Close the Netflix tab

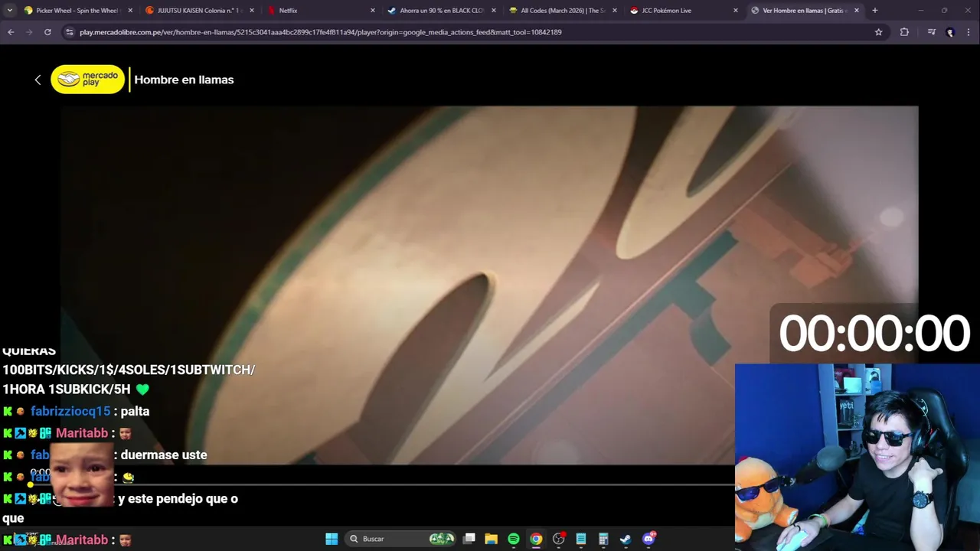373,11
